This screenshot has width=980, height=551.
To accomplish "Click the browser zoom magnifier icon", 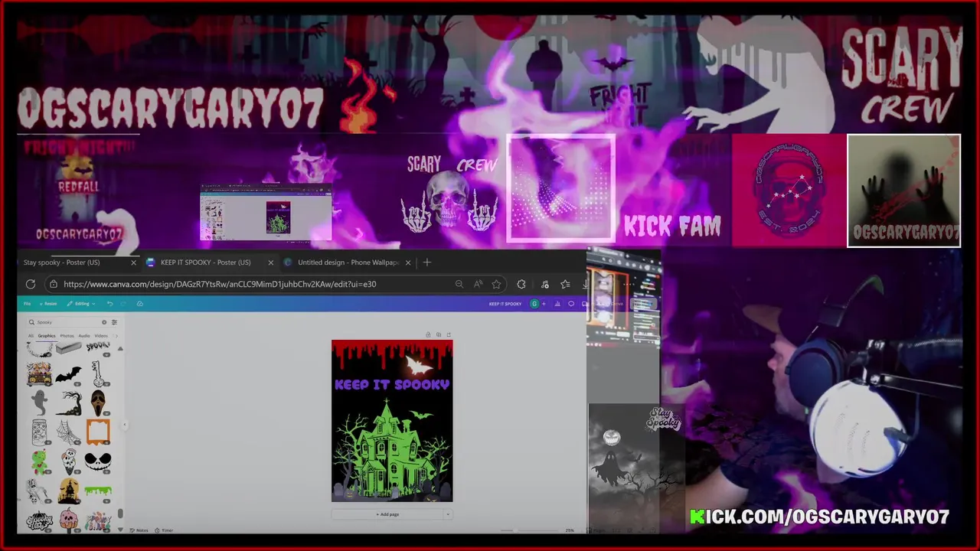I will pos(459,284).
